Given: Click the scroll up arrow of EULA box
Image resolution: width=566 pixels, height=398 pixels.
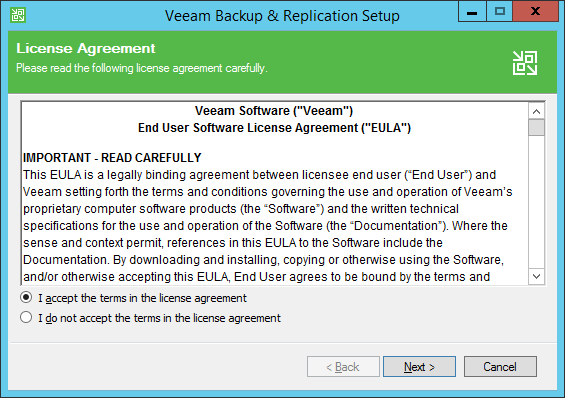Looking at the screenshot, I should pyautogui.click(x=536, y=111).
